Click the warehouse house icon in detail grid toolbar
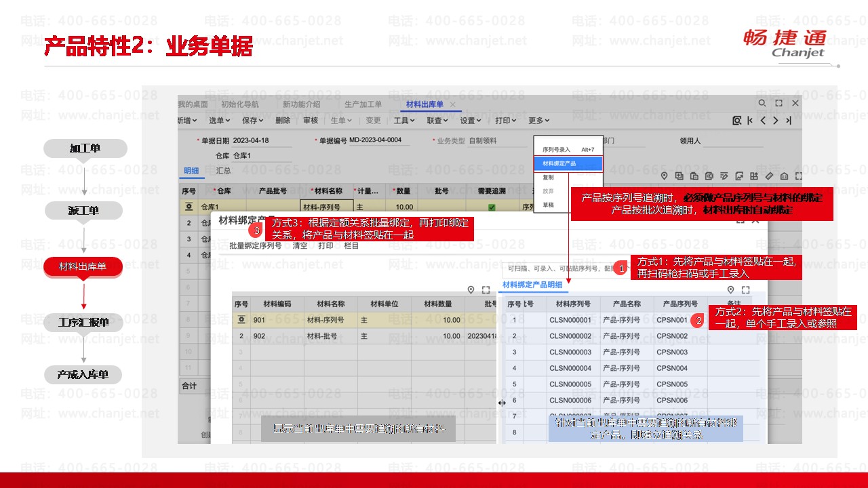 (x=785, y=176)
